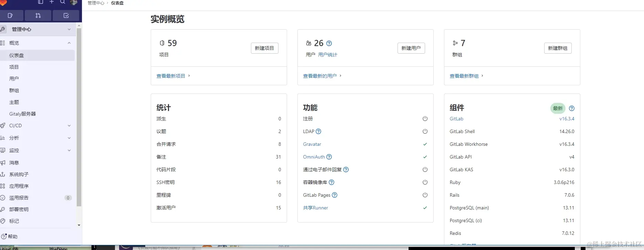Open the user avatar menu

[x=74, y=2]
